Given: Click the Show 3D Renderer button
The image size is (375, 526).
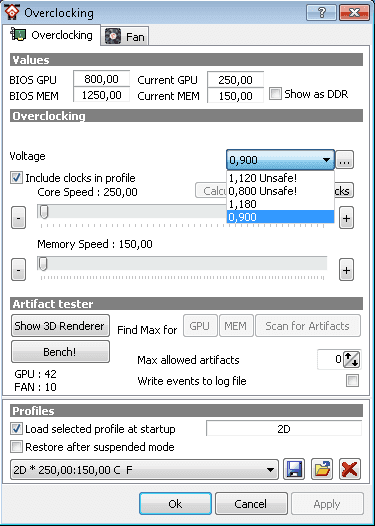Looking at the screenshot, I should point(60,326).
